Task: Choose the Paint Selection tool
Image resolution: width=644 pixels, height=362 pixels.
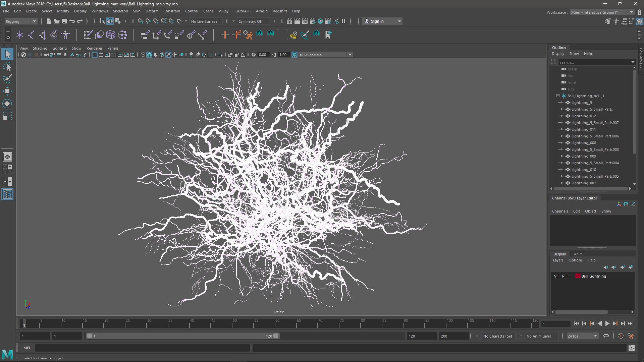Action: pos(7,79)
